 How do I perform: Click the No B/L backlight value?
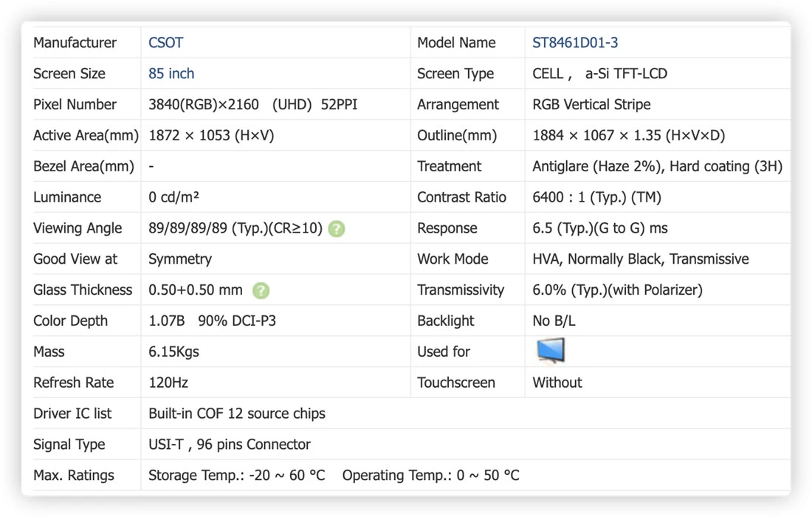tap(554, 321)
